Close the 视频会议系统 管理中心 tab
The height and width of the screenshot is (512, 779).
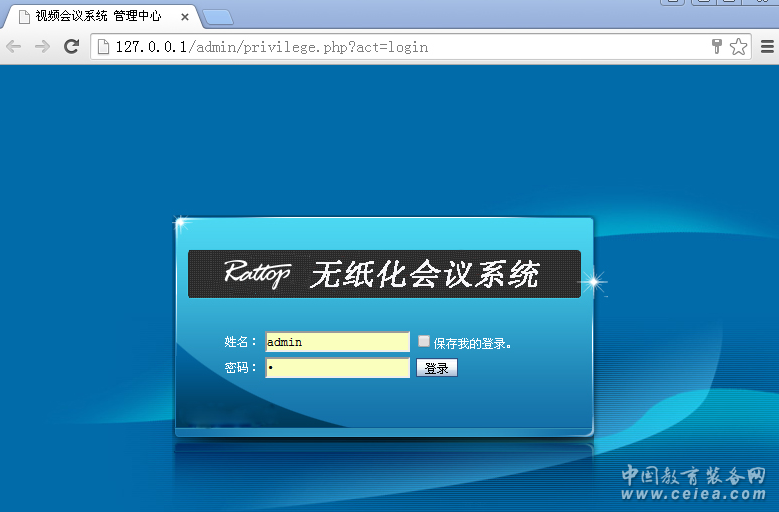tap(185, 17)
